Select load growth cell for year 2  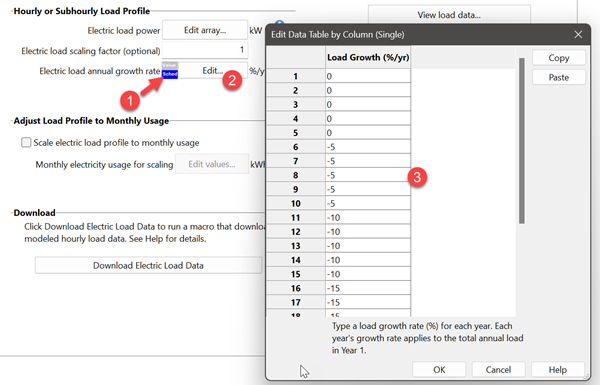point(368,90)
